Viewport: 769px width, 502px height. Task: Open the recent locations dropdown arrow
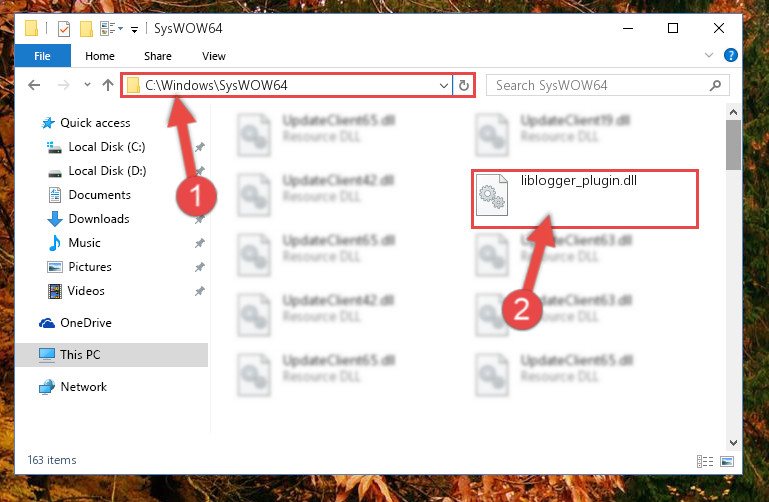click(x=87, y=84)
